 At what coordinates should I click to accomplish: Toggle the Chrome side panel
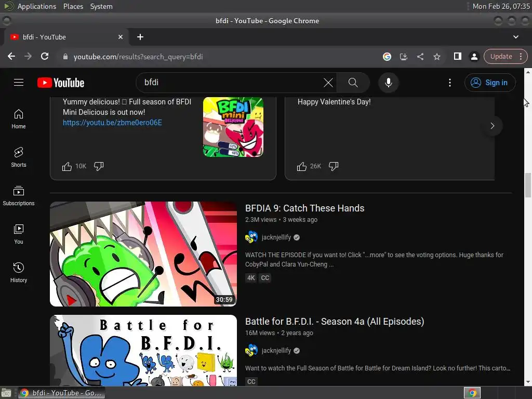457,56
